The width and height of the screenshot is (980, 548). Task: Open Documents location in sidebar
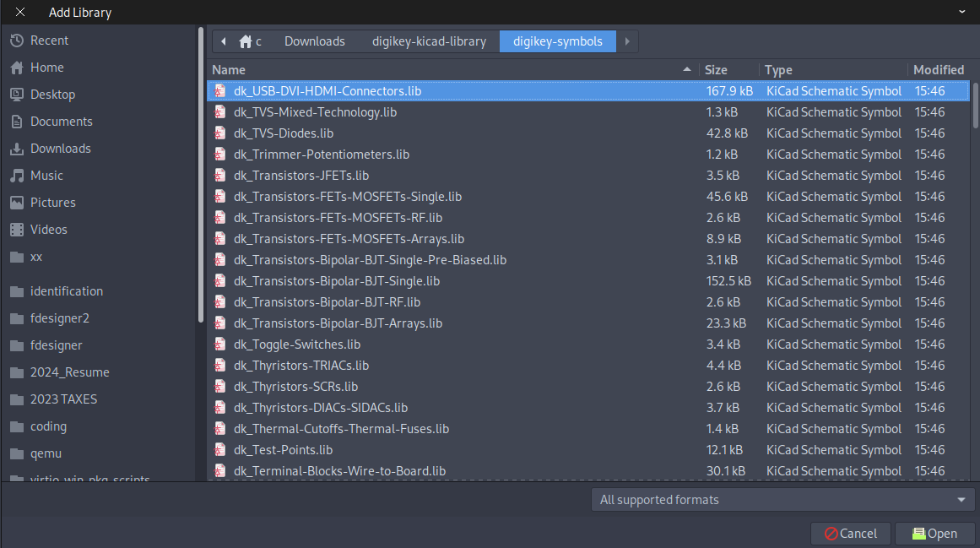tap(62, 122)
